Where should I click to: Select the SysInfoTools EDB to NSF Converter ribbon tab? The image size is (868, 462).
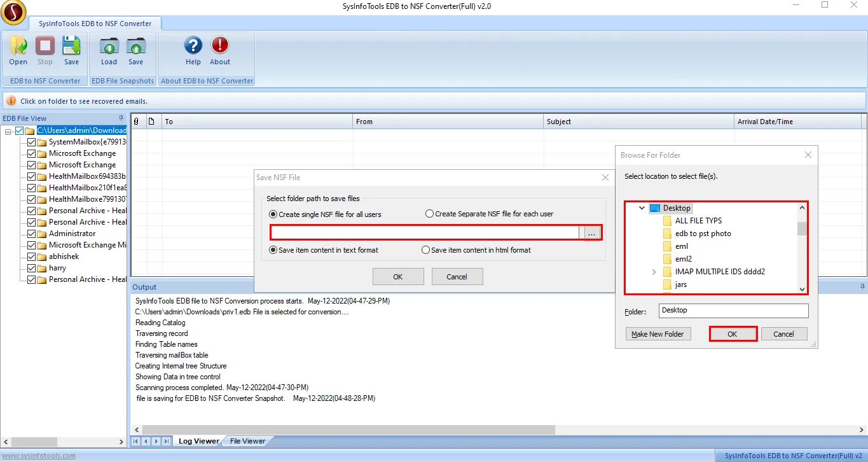pos(95,24)
